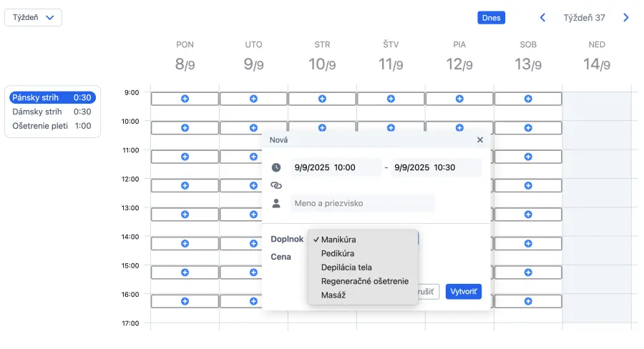Click plus icon Tuesday 16:00 slot
This screenshot has height=349, width=644.
[253, 301]
